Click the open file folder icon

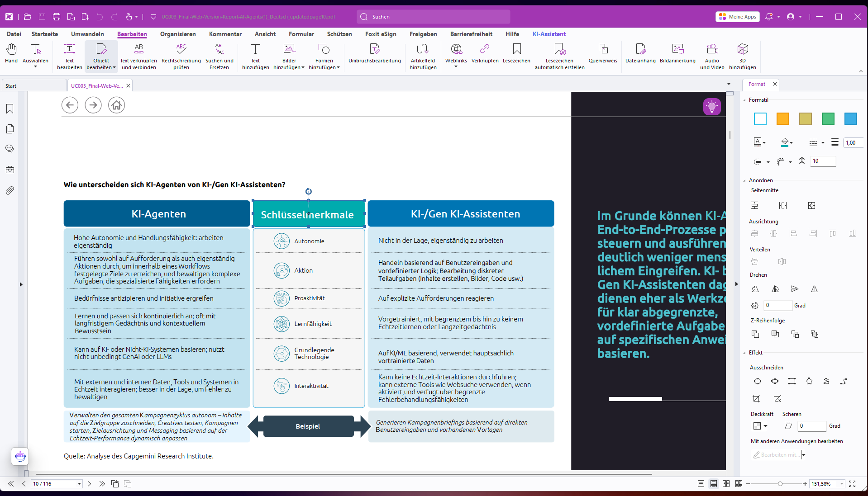coord(28,17)
